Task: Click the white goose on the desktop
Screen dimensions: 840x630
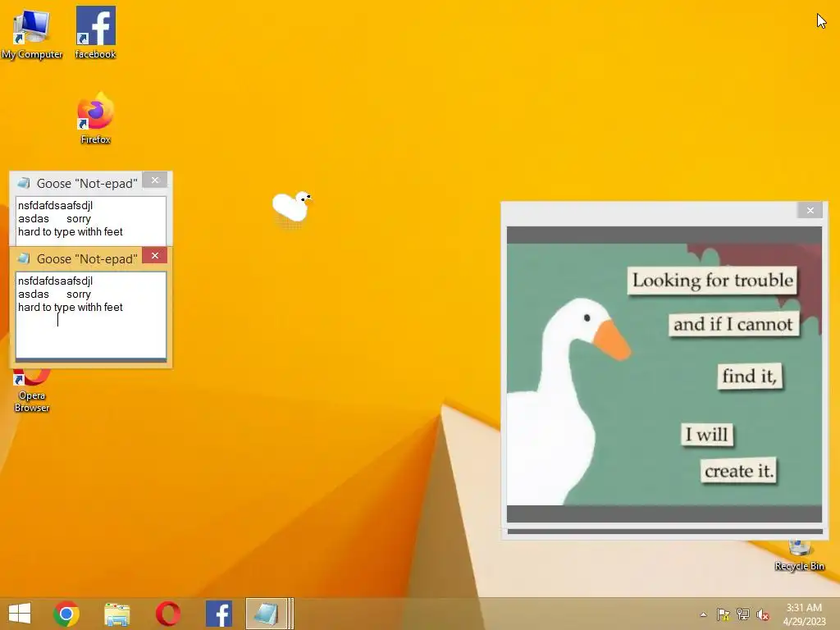Action: click(x=291, y=206)
